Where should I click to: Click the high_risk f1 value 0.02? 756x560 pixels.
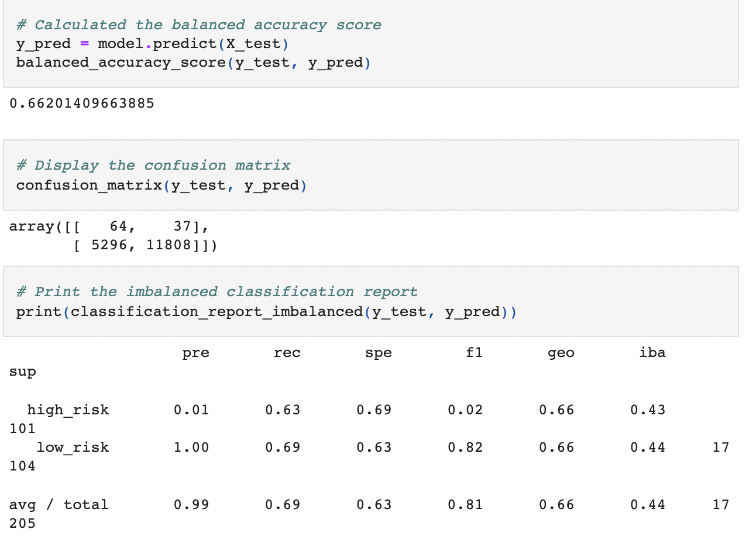tap(465, 410)
